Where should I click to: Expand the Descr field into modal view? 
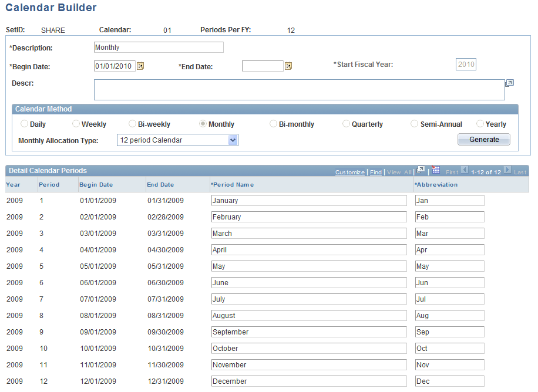click(x=509, y=83)
